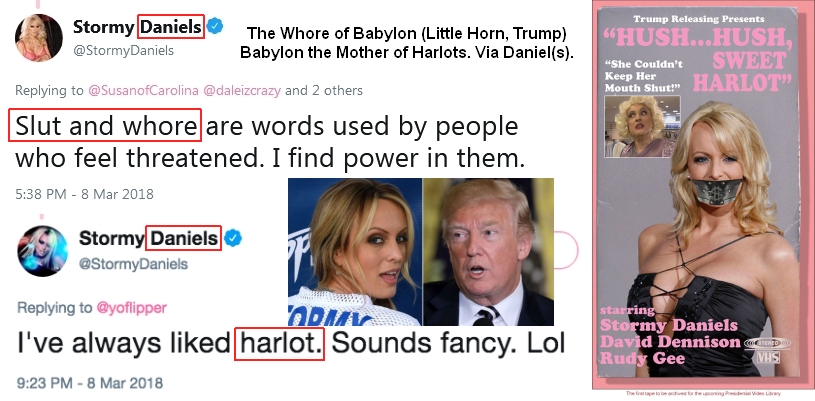The image size is (815, 401).
Task: Select the red-boxed "Slut and whore" text
Action: (x=105, y=125)
